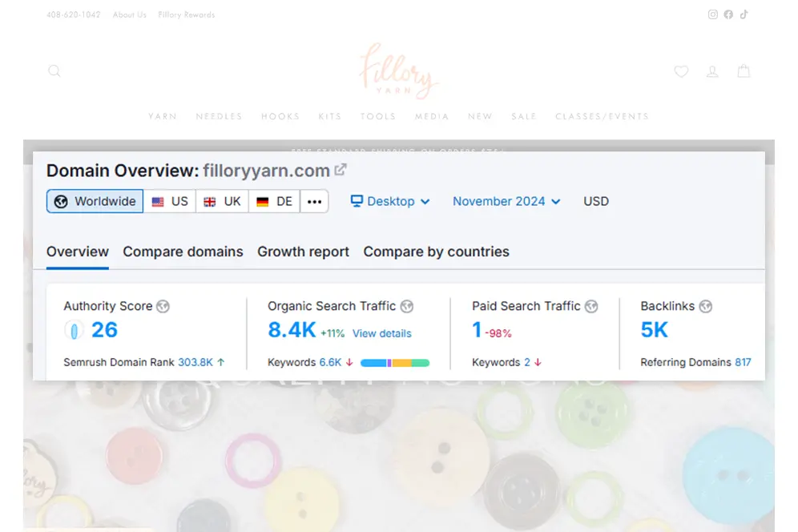Click globe icon next to Authority Score
The width and height of the screenshot is (798, 532).
[163, 307]
